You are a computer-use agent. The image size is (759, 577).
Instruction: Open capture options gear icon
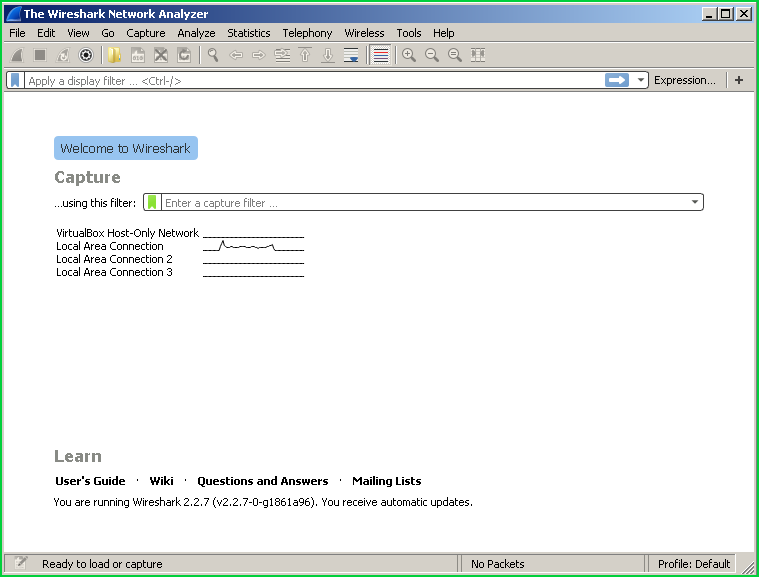(x=86, y=55)
